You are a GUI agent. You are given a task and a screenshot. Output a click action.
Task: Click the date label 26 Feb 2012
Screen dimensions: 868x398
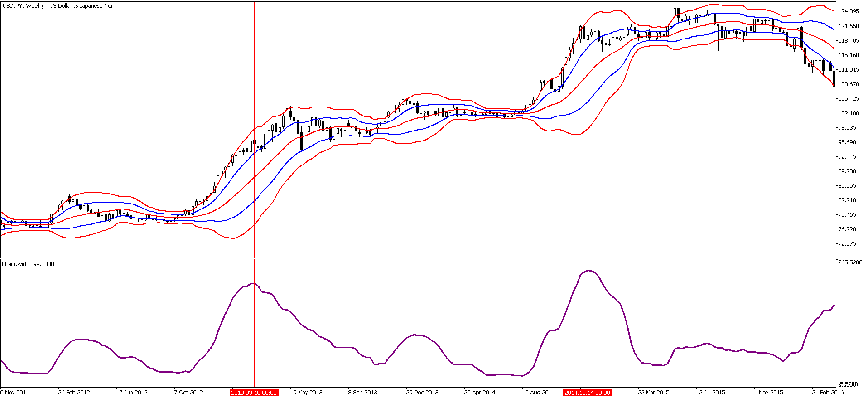(74, 393)
